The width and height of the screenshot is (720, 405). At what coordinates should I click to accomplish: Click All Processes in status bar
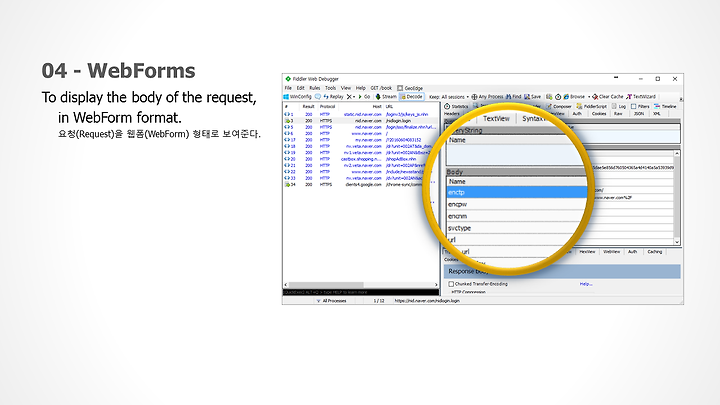334,301
